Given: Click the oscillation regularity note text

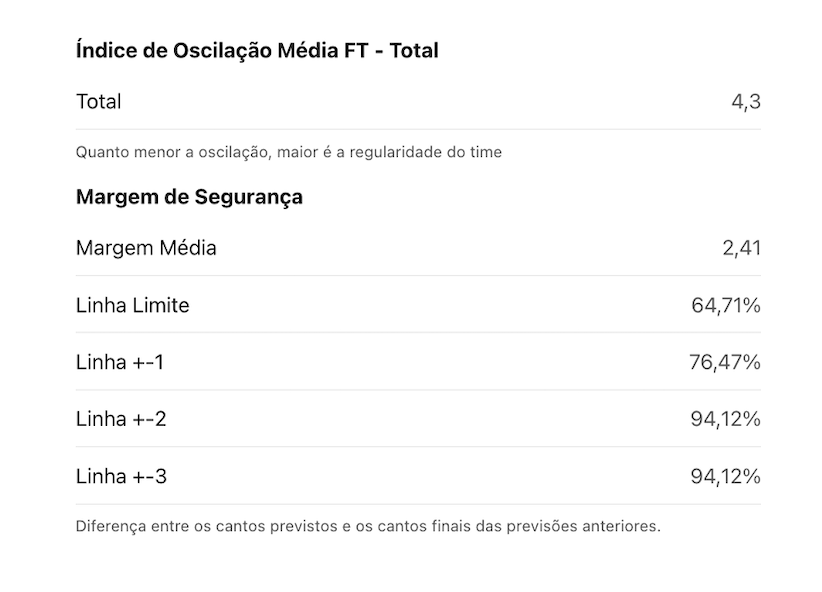Looking at the screenshot, I should coord(289,152).
